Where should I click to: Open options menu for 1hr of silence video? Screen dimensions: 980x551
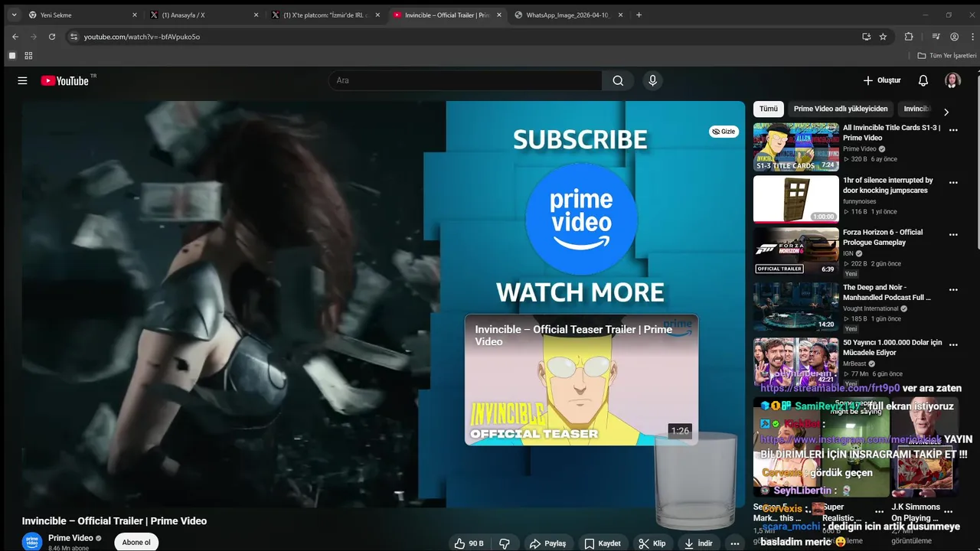point(953,183)
